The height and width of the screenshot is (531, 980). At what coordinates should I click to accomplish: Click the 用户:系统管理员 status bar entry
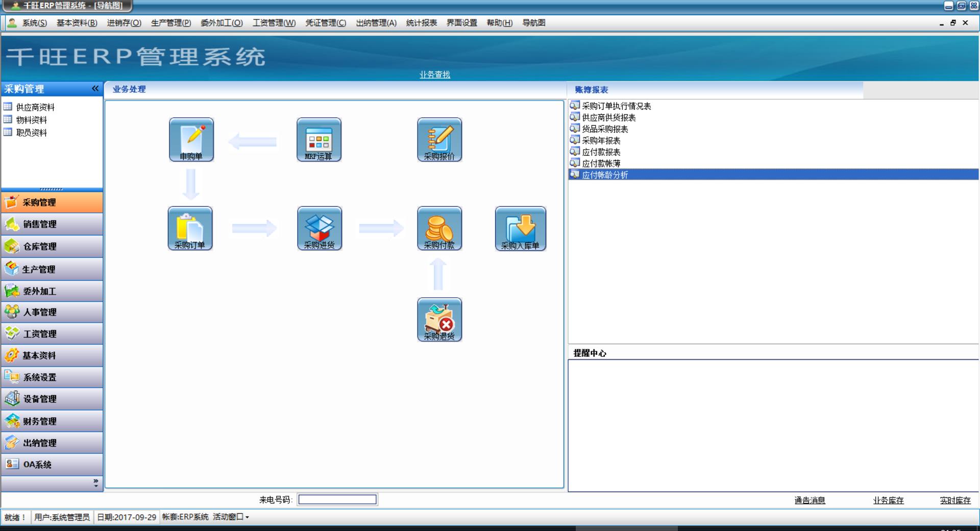(x=62, y=517)
